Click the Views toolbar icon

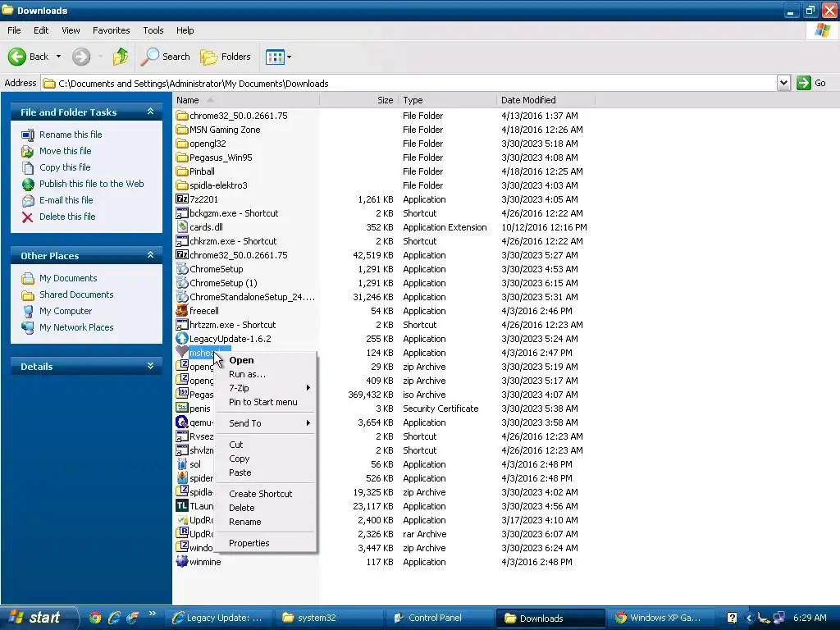click(275, 57)
